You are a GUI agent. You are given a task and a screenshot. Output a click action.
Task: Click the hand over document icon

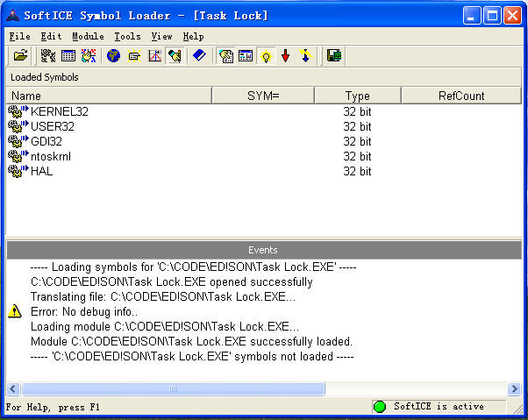pos(226,55)
